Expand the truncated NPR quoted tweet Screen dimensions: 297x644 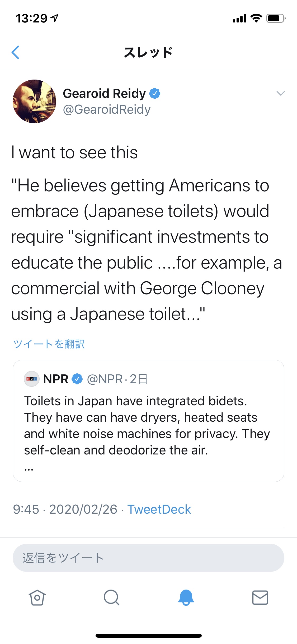148,423
